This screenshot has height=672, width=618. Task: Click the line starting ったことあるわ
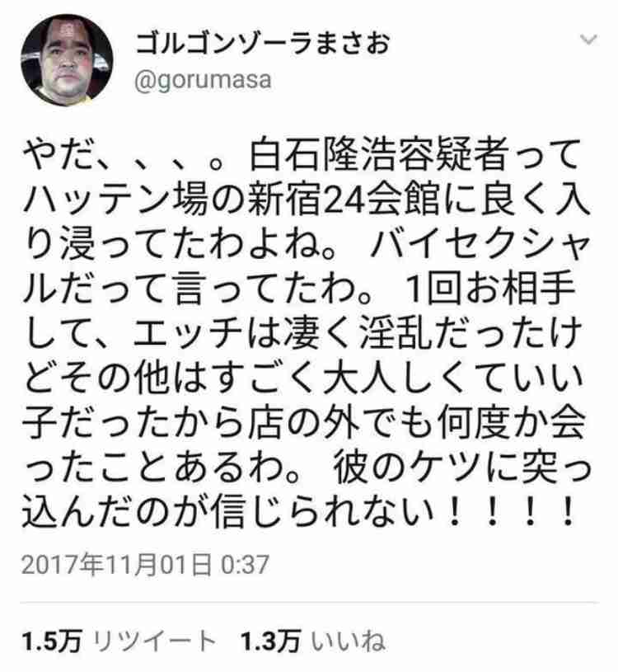pos(307,468)
